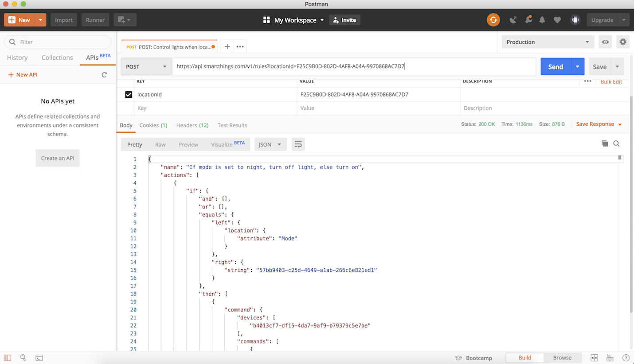Click the new window plus icon in header
Viewport: 634px width, 364px height.
coord(125,20)
